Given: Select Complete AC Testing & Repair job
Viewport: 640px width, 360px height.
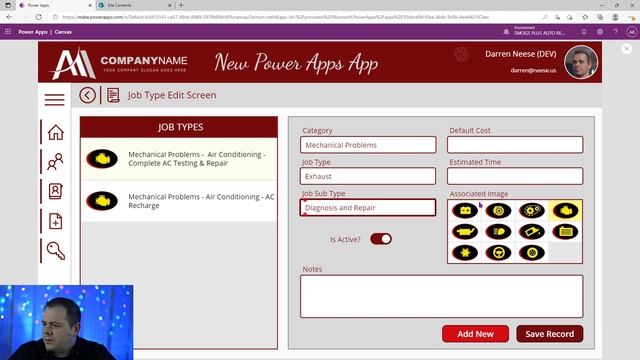Looking at the screenshot, I should point(179,159).
